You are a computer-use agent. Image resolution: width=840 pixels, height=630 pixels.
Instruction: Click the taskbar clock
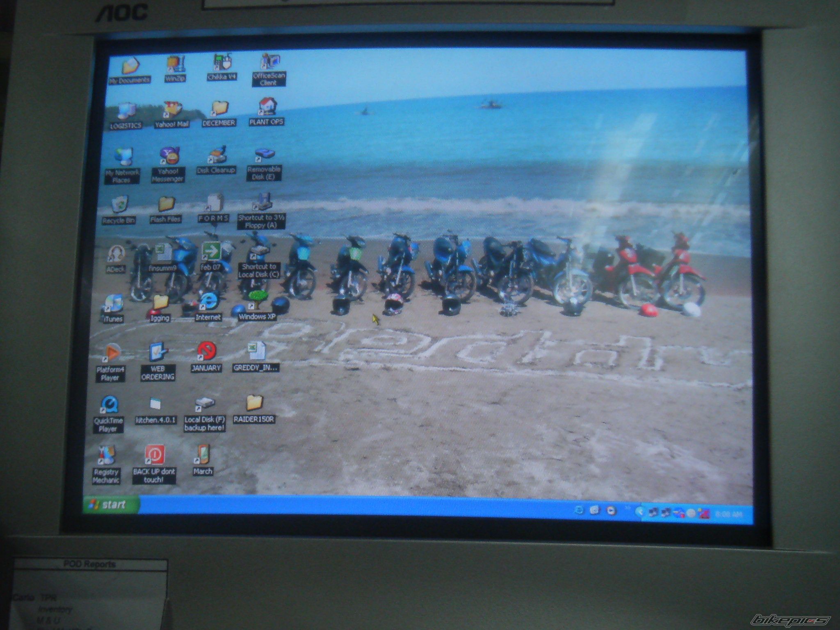(728, 514)
